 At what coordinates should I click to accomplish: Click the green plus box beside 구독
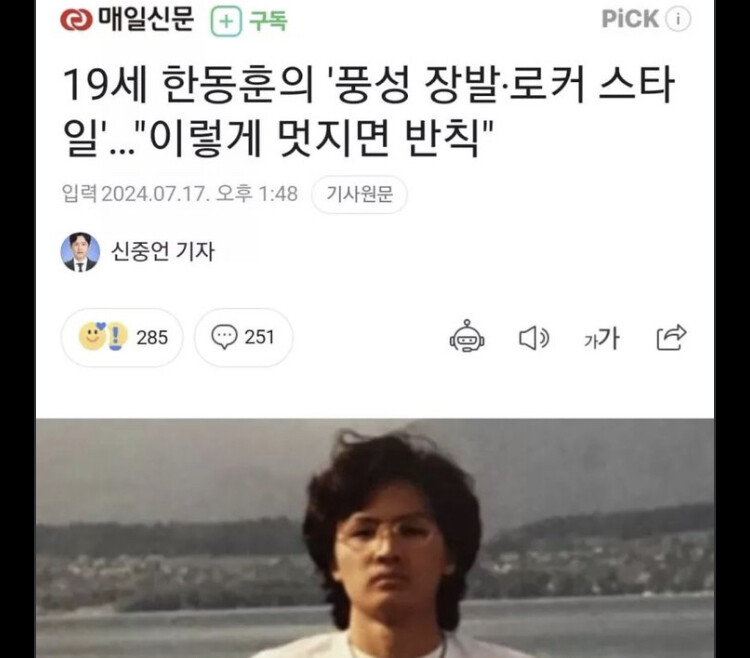click(x=226, y=22)
